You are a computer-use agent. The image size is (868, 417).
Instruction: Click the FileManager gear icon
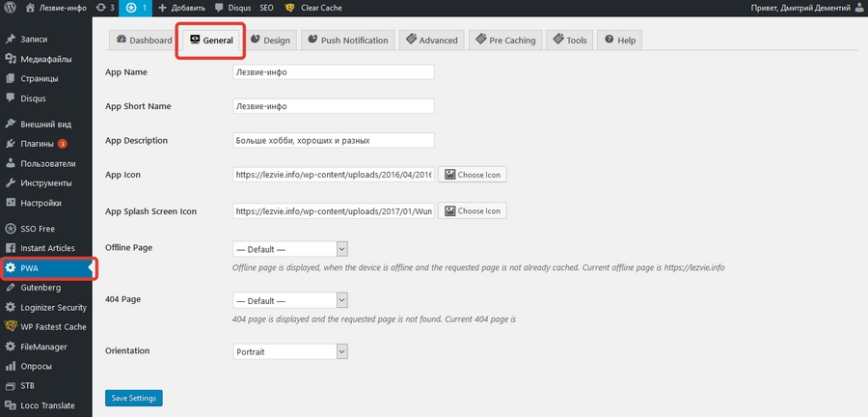point(10,347)
